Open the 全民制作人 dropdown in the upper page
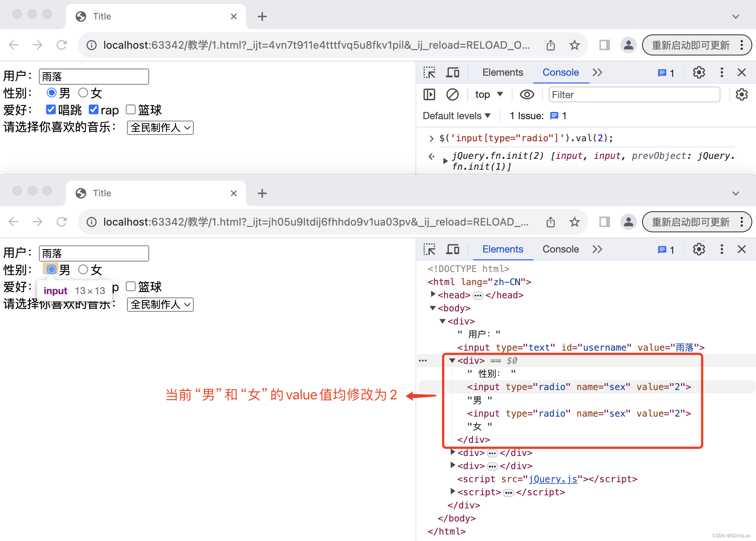Screen dimensions: 756x541 coord(160,128)
